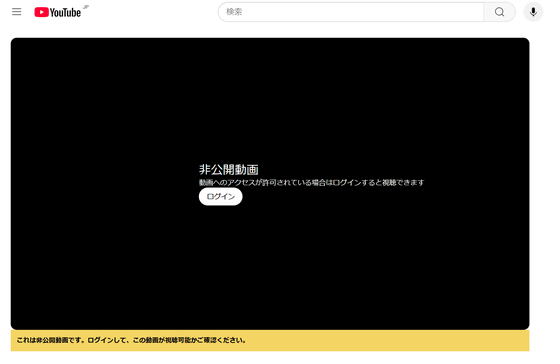Go to YouTube home via logo
Viewport: 560px width, 364px height.
(58, 12)
